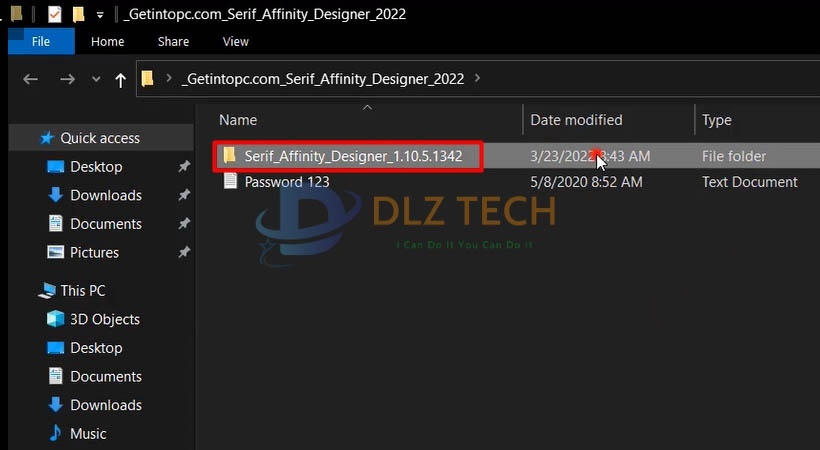820x450 pixels.
Task: Click the title bar New folder icon
Action: click(78, 14)
